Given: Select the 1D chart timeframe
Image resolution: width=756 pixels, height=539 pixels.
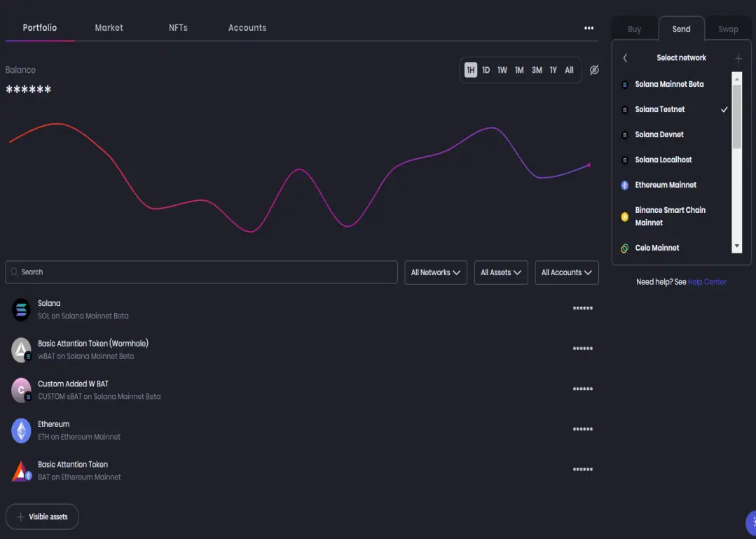Looking at the screenshot, I should 486,70.
